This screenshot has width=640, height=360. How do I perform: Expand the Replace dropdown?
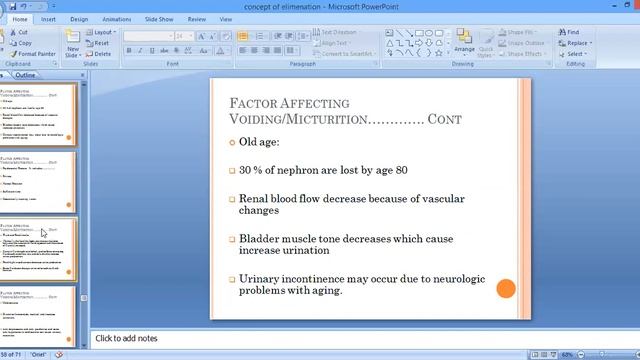[591, 43]
